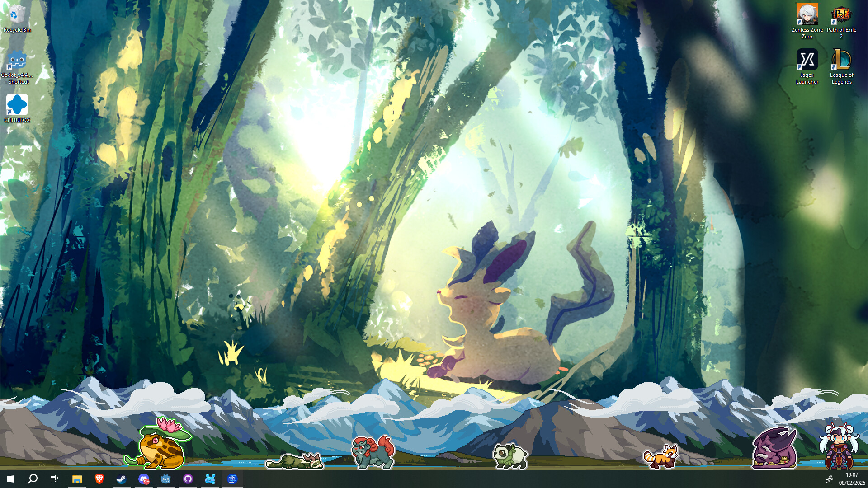The height and width of the screenshot is (488, 868).
Task: Launch Path of Exile 2
Action: 842,14
